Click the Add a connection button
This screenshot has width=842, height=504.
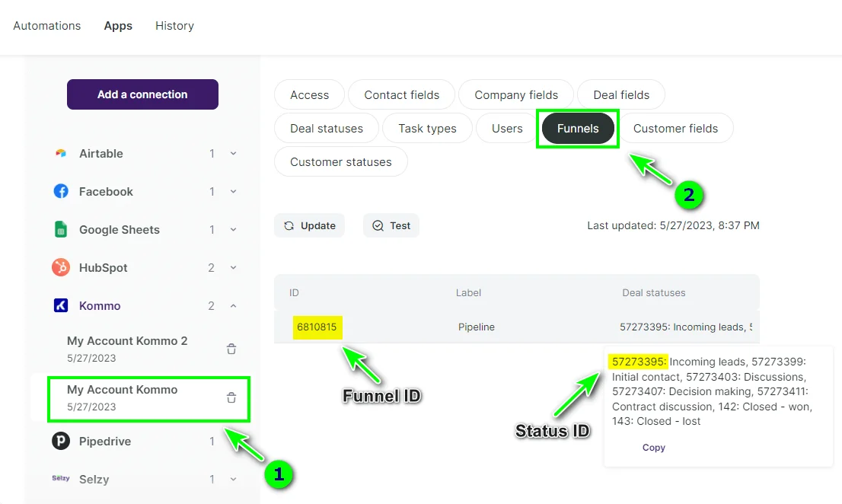point(142,94)
